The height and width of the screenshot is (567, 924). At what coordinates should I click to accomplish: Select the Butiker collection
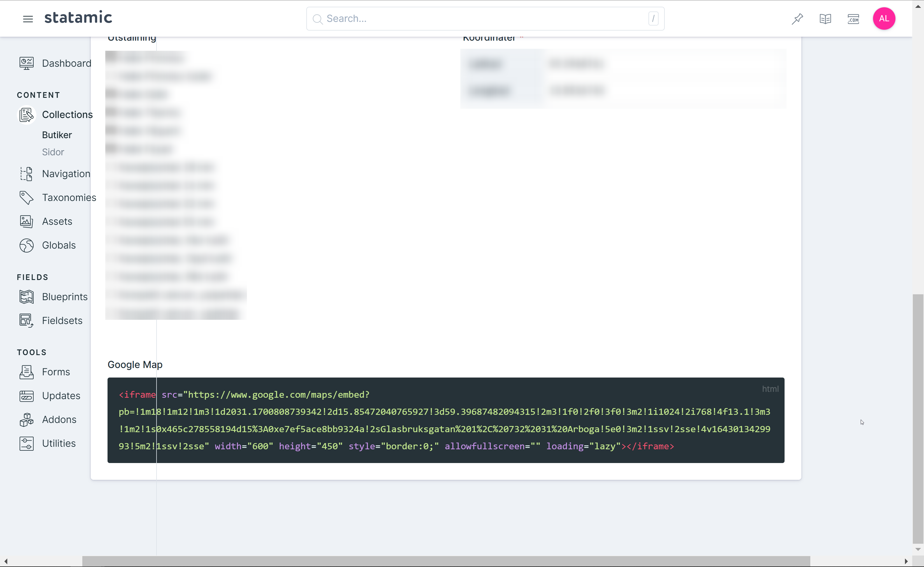point(57,135)
